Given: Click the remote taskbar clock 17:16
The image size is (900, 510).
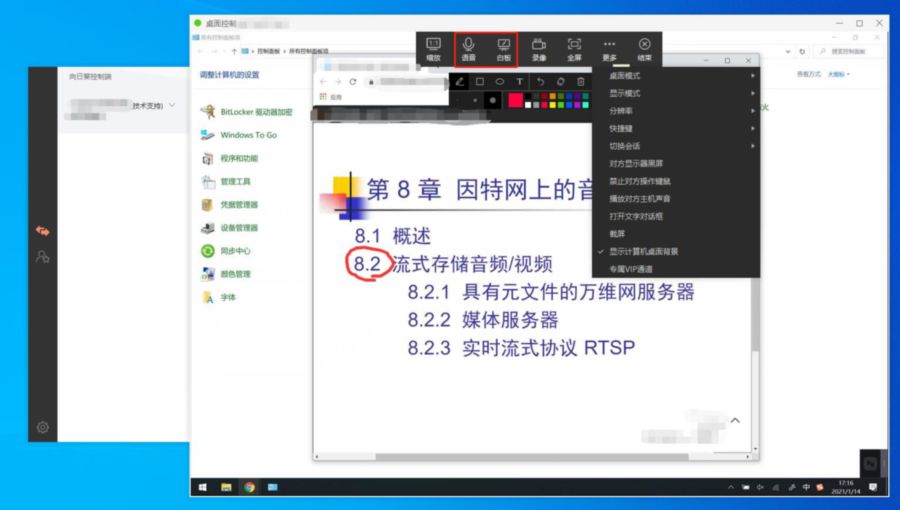Looking at the screenshot, I should (x=845, y=487).
